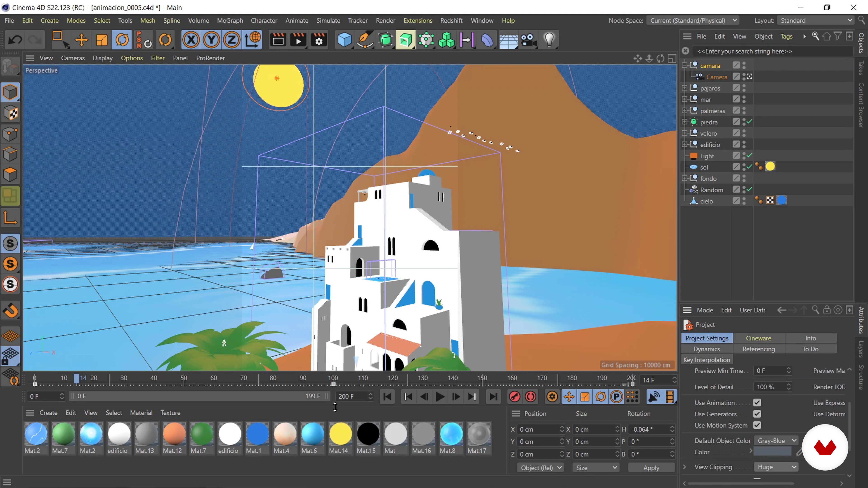
Task: Uncheck Use Generators checkbox
Action: (x=757, y=414)
